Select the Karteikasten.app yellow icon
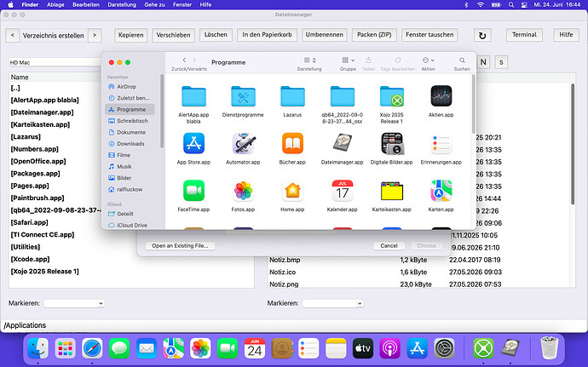Viewport: 588px width, 367px height. (391, 191)
